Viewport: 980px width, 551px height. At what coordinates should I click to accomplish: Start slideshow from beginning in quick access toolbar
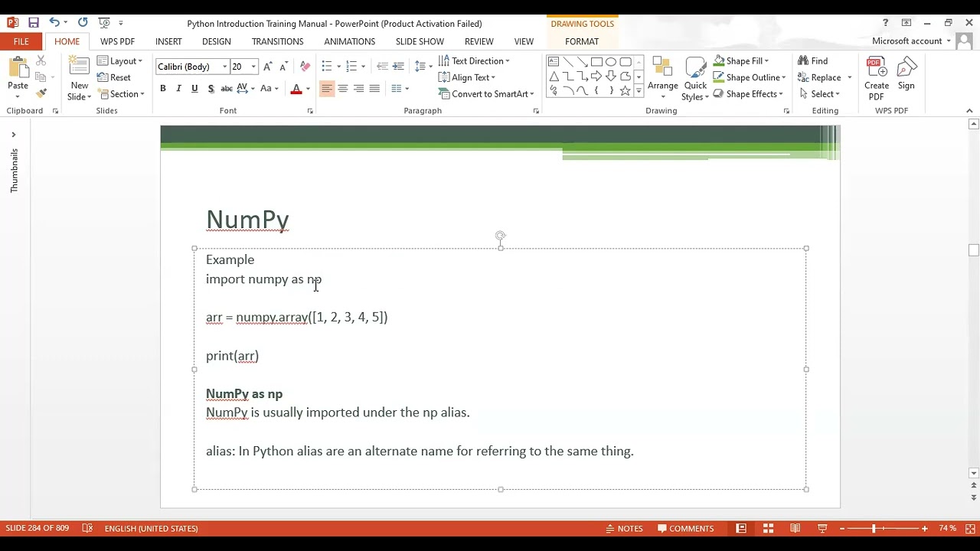104,23
